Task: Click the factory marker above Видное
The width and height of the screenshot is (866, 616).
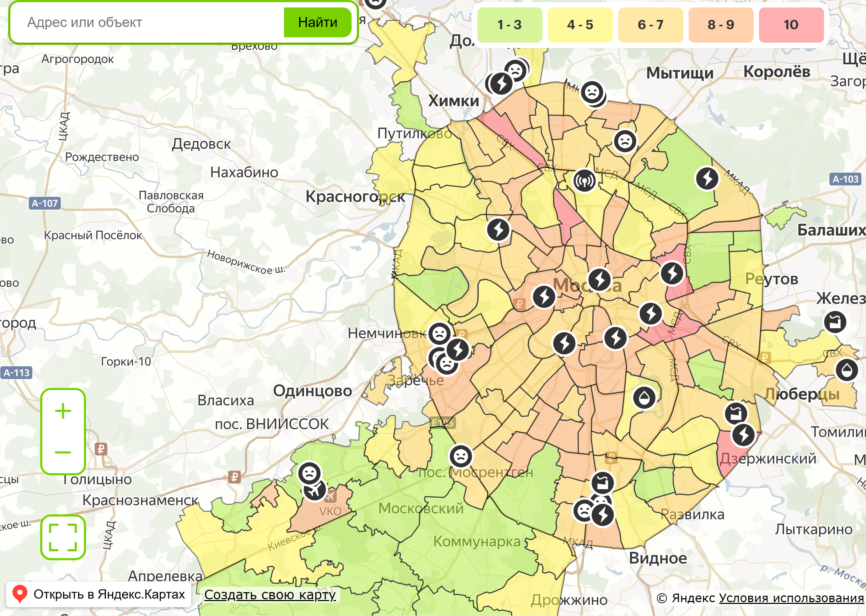Action: 602,483
